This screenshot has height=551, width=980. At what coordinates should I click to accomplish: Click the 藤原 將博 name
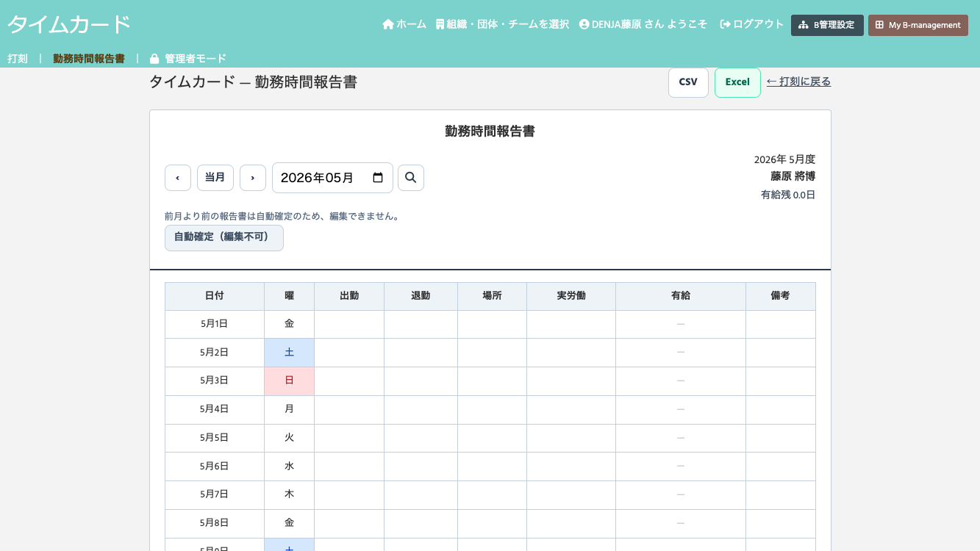tap(793, 176)
